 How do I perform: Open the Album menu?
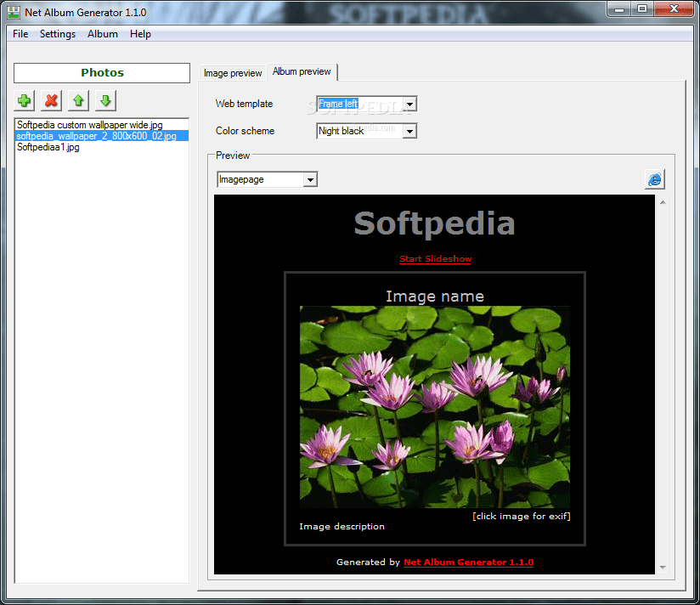[x=102, y=34]
